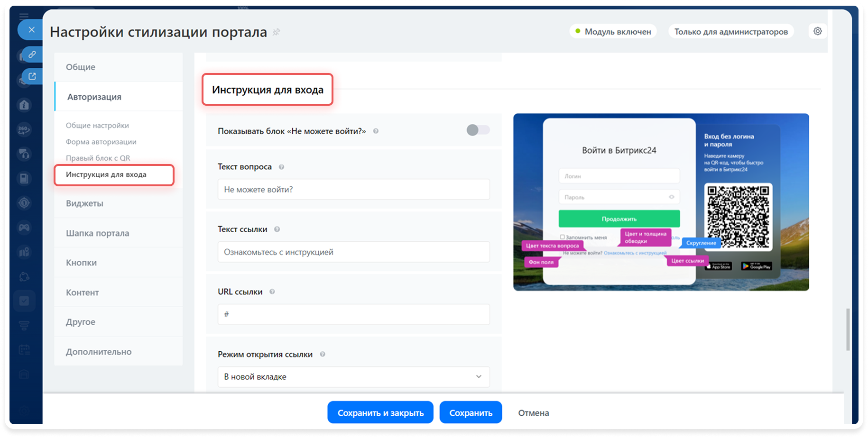Expand the Режим открытия ссылки dropdown
868x438 pixels.
pos(354,377)
